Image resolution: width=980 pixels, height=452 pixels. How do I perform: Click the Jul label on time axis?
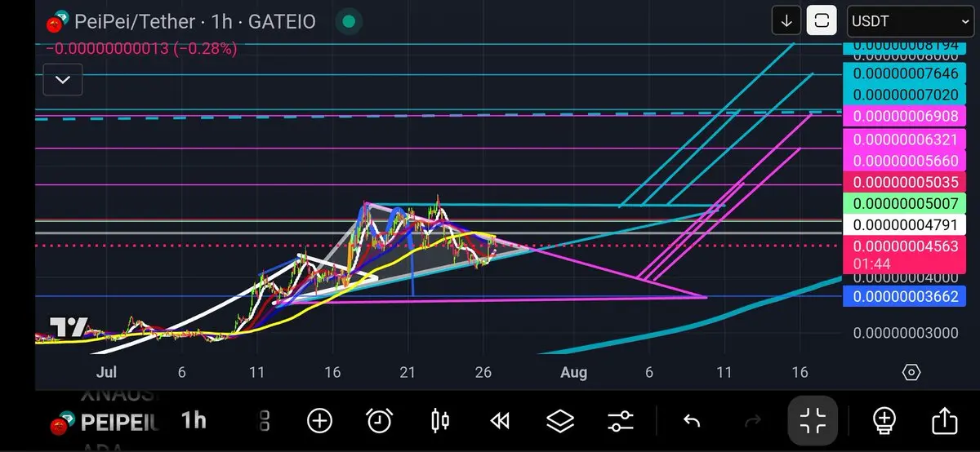pyautogui.click(x=106, y=372)
